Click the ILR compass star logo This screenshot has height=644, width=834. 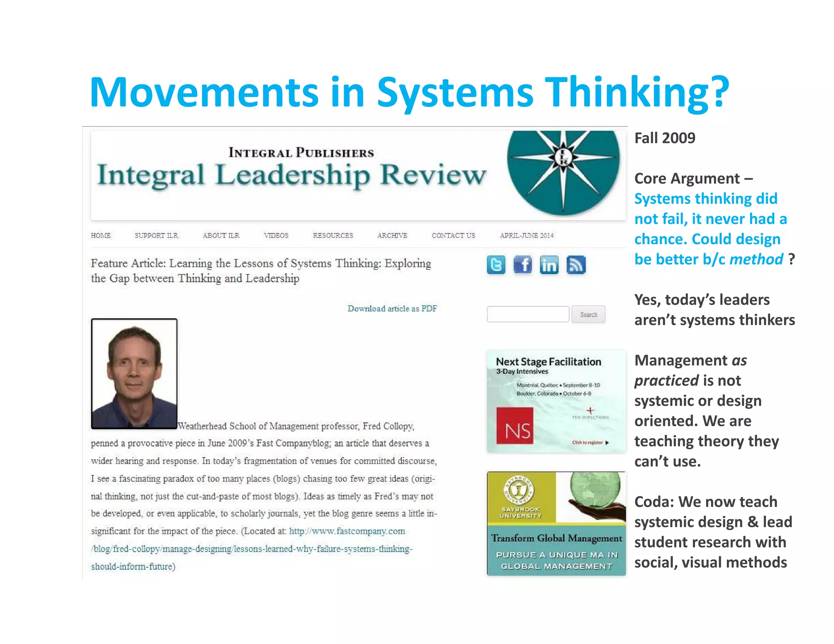tap(563, 173)
